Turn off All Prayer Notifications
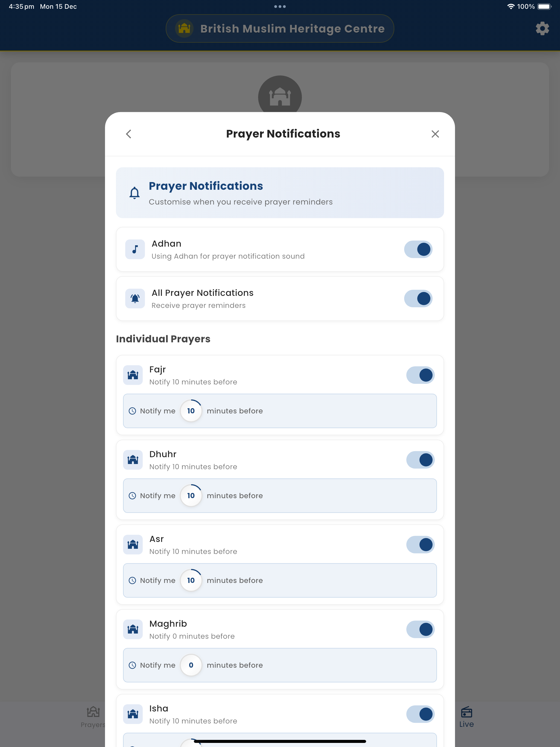 click(x=418, y=299)
